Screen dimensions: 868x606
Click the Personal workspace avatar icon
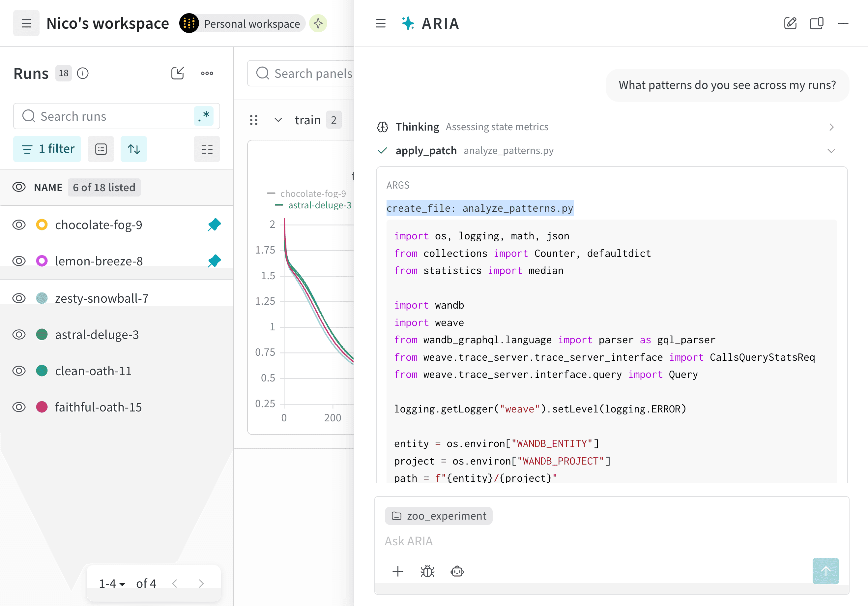[189, 23]
